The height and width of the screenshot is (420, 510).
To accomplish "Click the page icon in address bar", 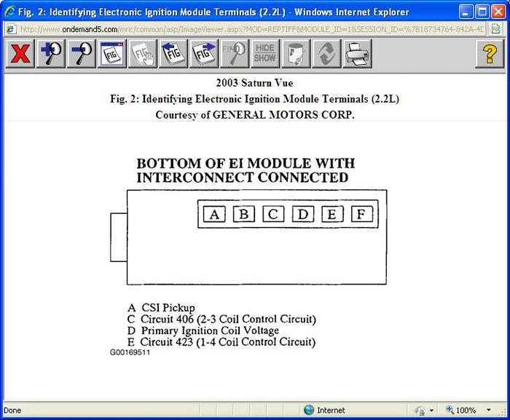I will (x=11, y=29).
